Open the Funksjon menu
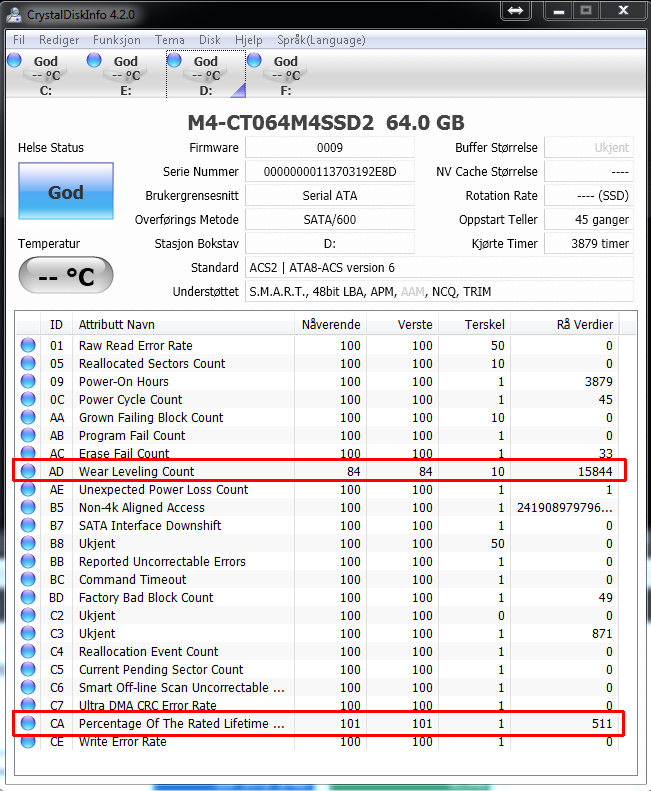The width and height of the screenshot is (651, 791). pos(117,40)
